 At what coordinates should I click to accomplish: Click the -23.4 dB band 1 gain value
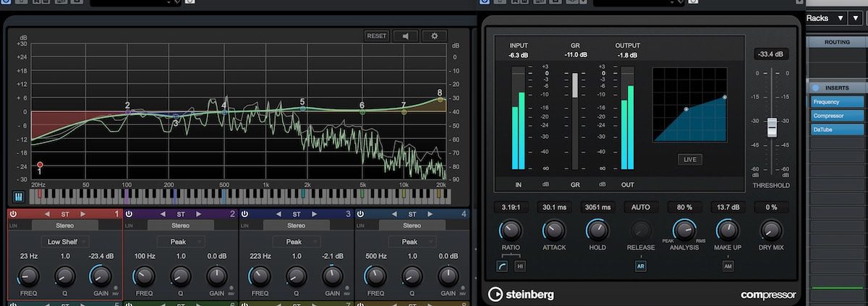[x=101, y=256]
